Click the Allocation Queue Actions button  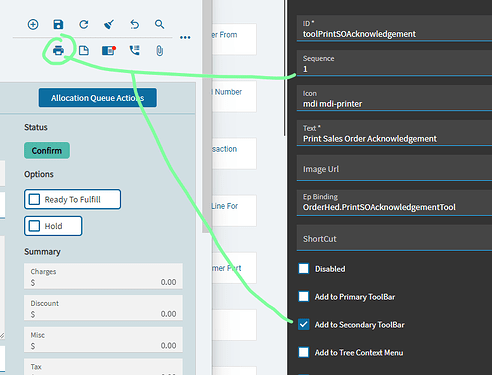click(x=97, y=98)
